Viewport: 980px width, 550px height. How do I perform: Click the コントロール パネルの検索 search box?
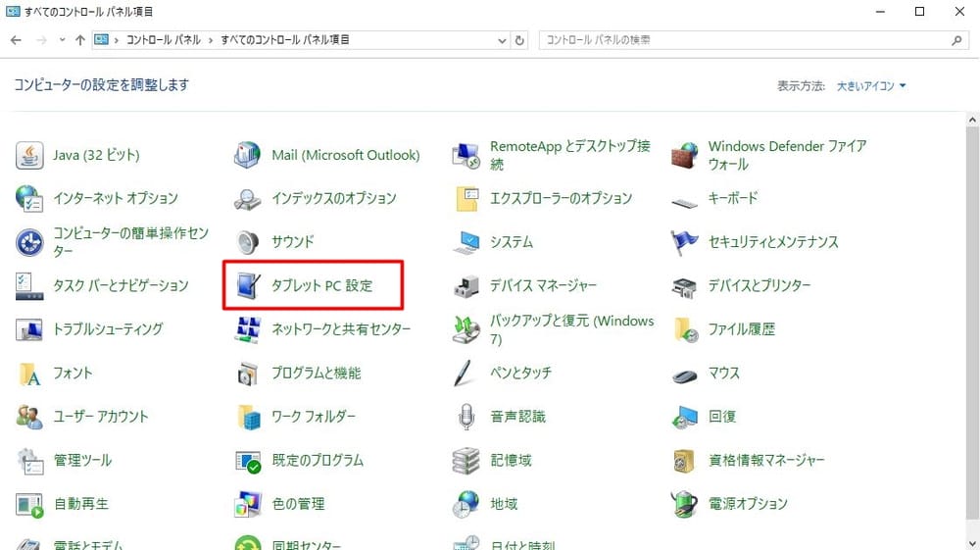coord(745,40)
